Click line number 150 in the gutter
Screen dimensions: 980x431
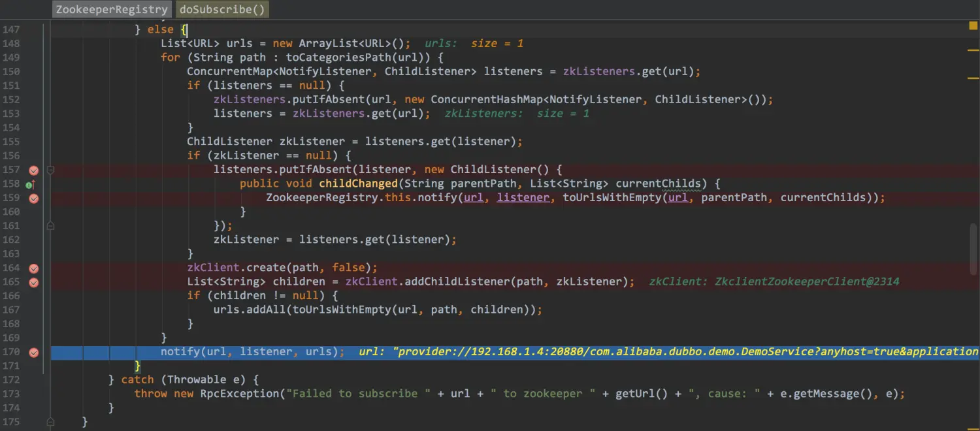12,71
